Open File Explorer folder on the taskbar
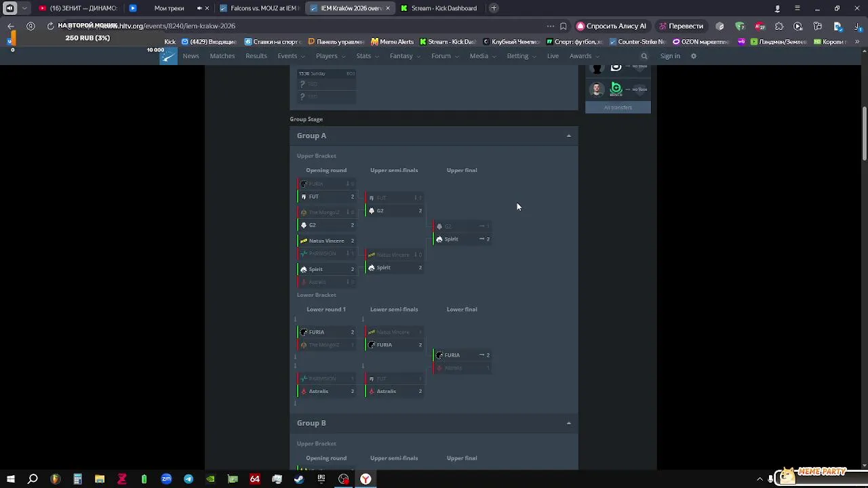The width and height of the screenshot is (868, 488). (x=100, y=479)
